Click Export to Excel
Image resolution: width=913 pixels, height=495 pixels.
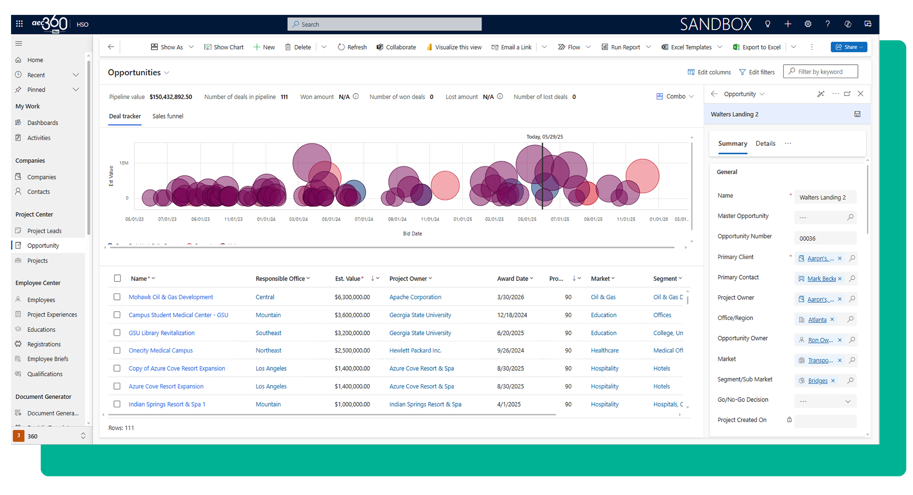click(756, 47)
